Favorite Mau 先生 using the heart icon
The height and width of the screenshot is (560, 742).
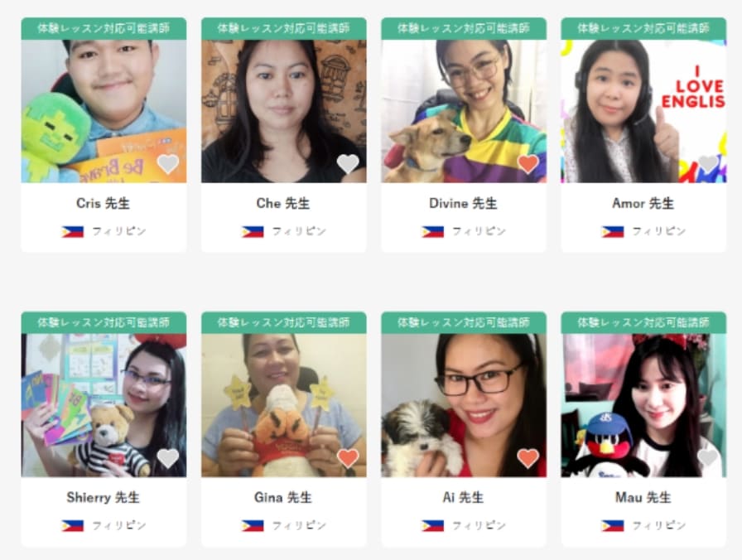[x=708, y=458]
